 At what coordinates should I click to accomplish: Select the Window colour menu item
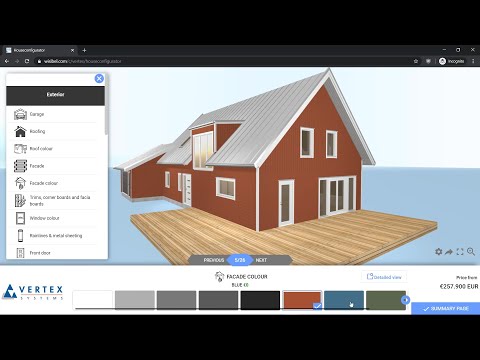pyautogui.click(x=52, y=218)
